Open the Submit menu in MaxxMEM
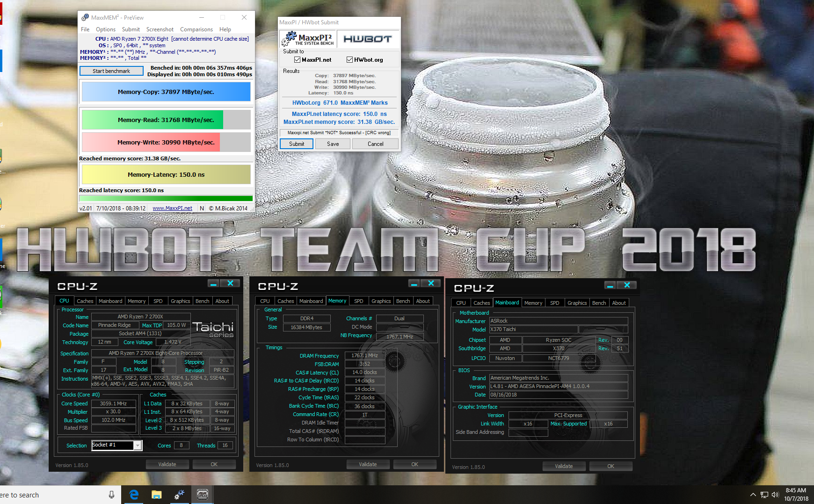This screenshot has height=504, width=814. (x=131, y=29)
